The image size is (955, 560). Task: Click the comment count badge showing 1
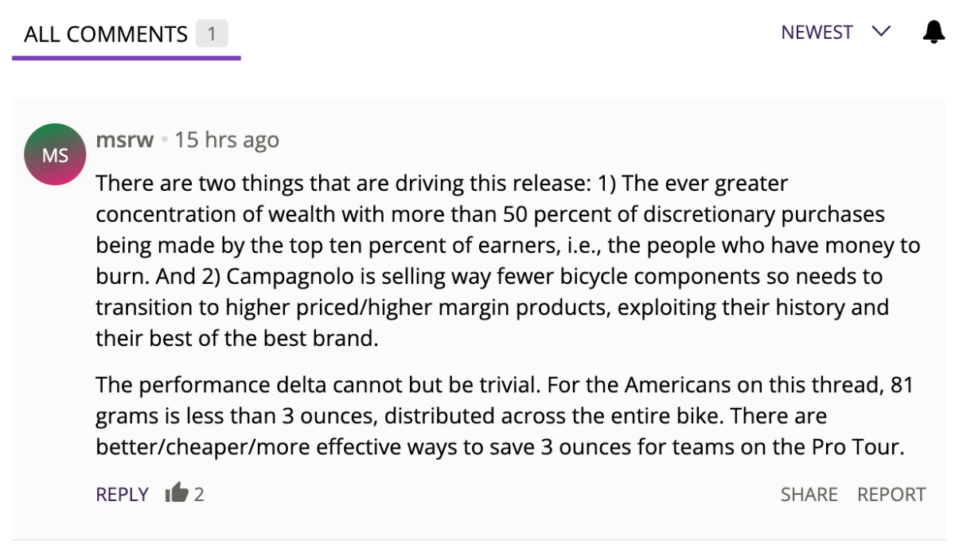[x=212, y=34]
